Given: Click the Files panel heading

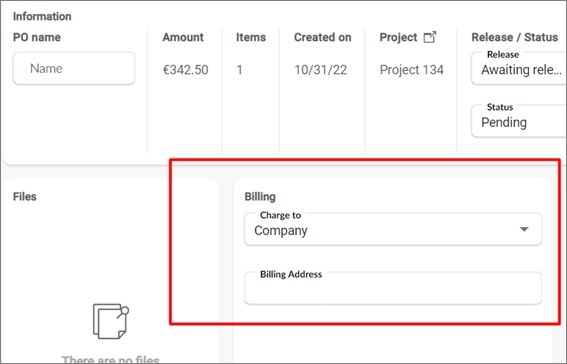Looking at the screenshot, I should pyautogui.click(x=25, y=197).
